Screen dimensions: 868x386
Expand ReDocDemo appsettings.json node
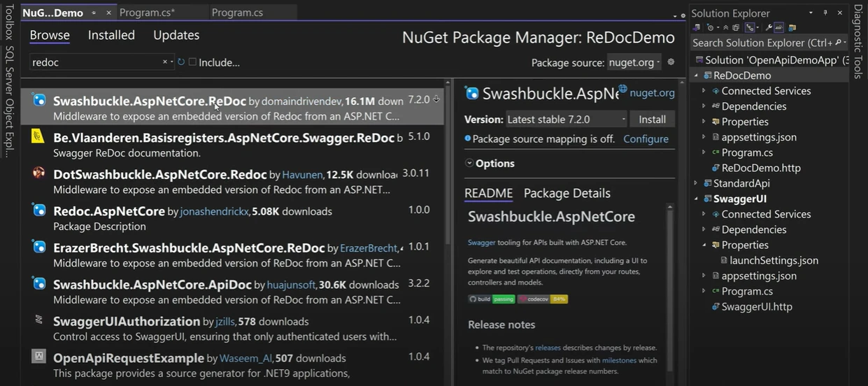(x=704, y=137)
